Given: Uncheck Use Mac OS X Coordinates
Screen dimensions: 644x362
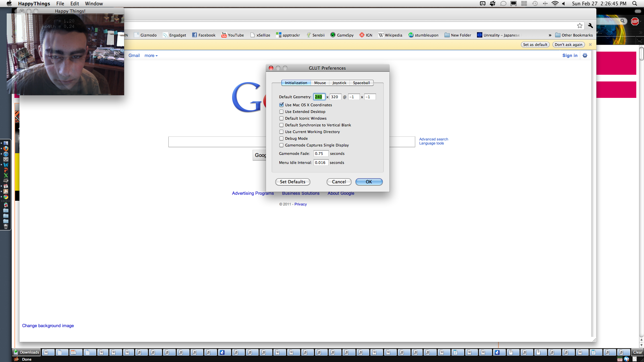Looking at the screenshot, I should (281, 105).
